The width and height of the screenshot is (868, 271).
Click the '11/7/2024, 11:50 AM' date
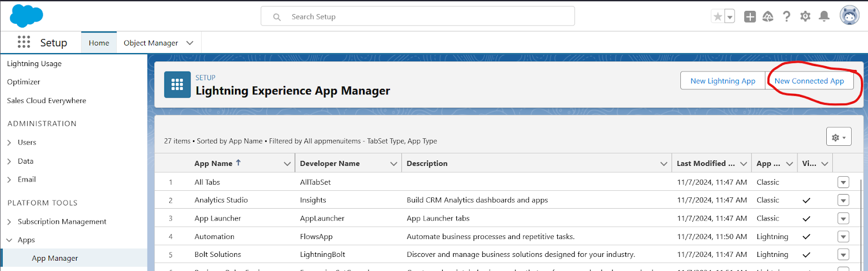(x=712, y=236)
